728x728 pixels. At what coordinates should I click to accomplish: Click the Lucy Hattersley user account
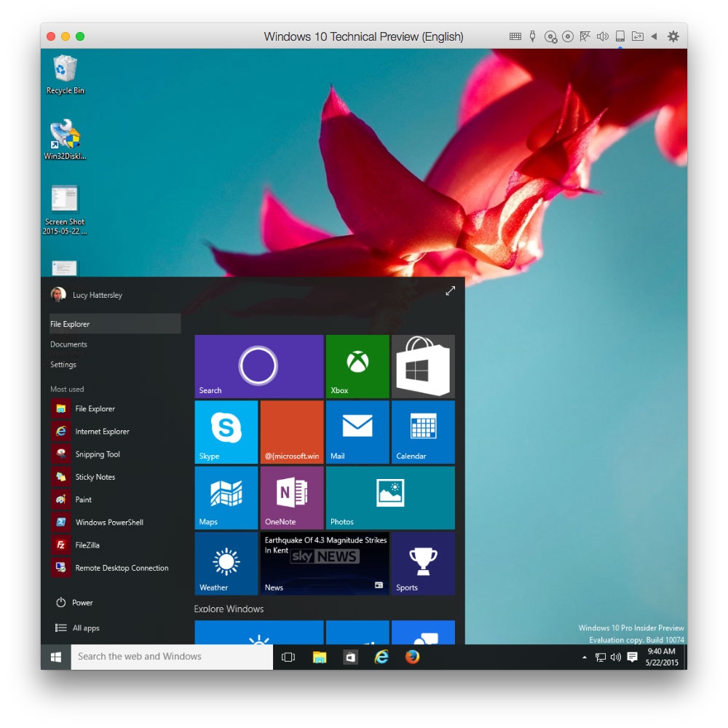87,294
